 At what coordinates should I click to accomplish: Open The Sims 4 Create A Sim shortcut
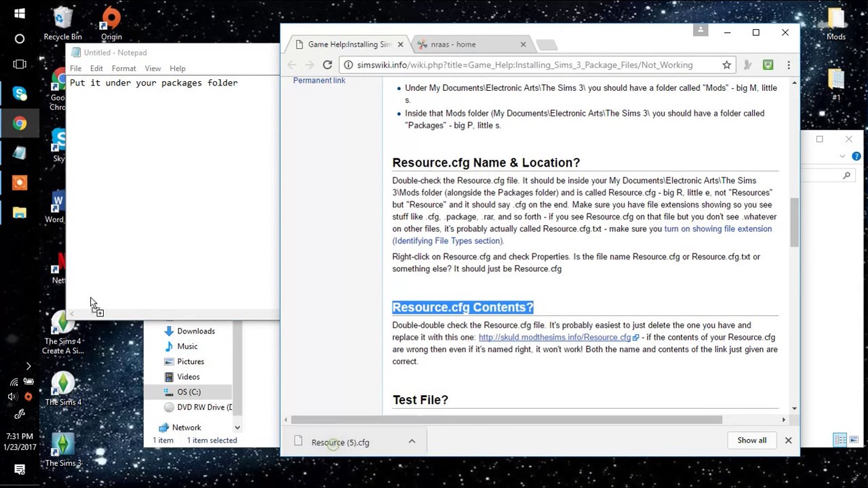[x=63, y=333]
